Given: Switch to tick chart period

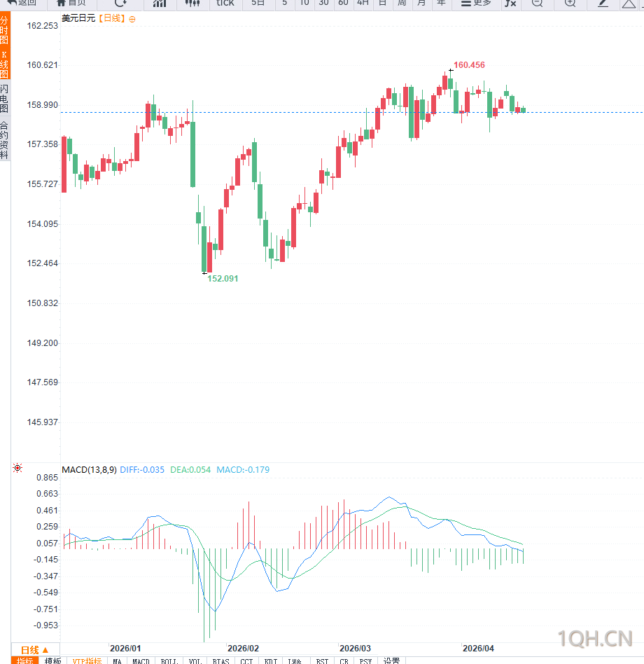Looking at the screenshot, I should tap(225, 3).
